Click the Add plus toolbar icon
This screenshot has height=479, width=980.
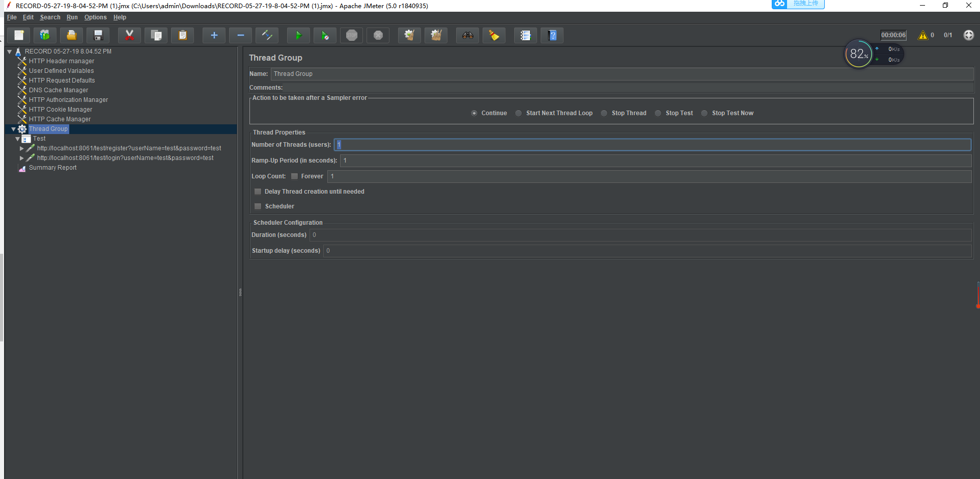point(214,35)
